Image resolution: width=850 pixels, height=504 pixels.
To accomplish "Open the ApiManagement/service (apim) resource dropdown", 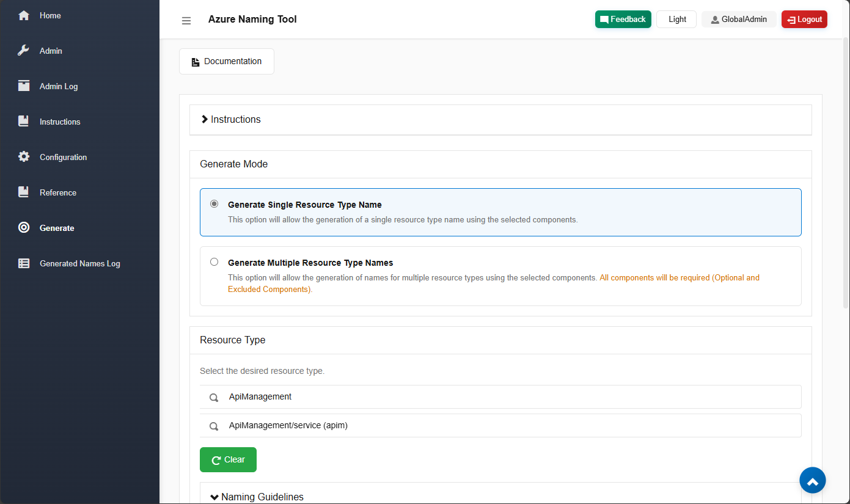I will pyautogui.click(x=500, y=426).
